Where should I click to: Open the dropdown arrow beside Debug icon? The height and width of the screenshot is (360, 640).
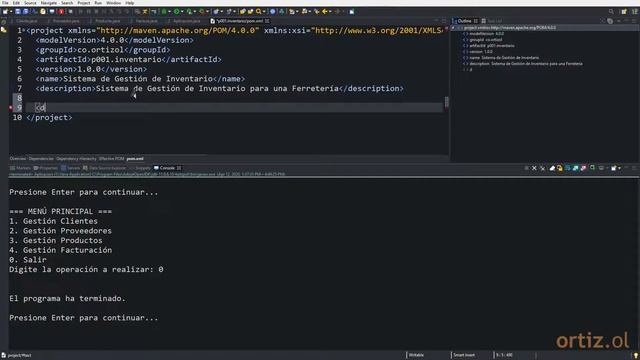[x=169, y=11]
